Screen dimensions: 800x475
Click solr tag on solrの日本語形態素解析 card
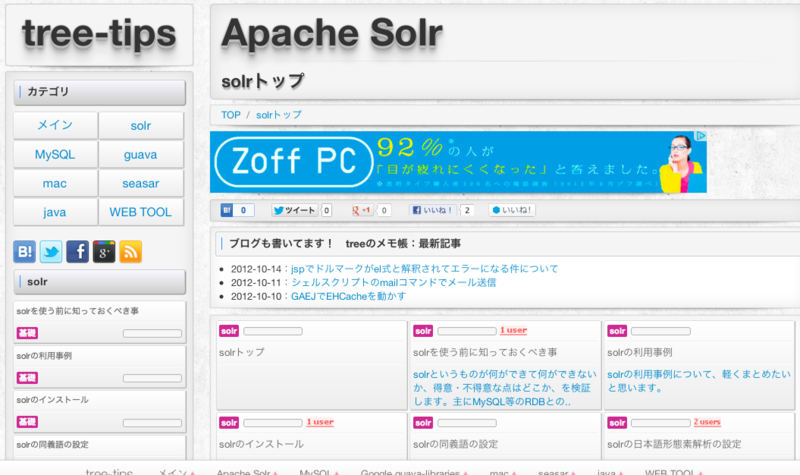(617, 422)
